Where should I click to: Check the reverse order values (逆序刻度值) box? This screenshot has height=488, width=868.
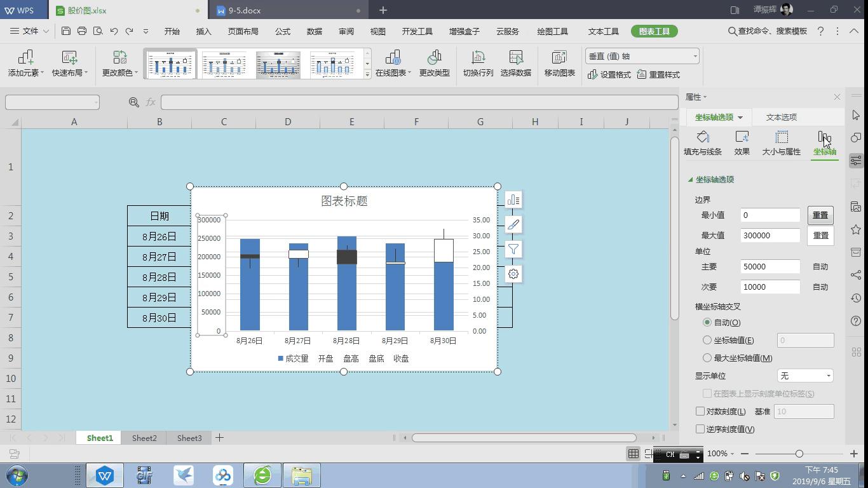700,430
